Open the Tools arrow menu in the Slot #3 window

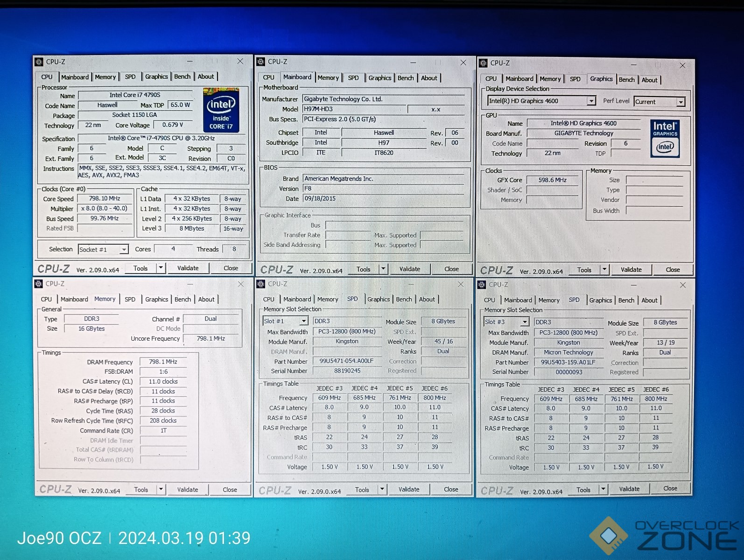pyautogui.click(x=604, y=490)
